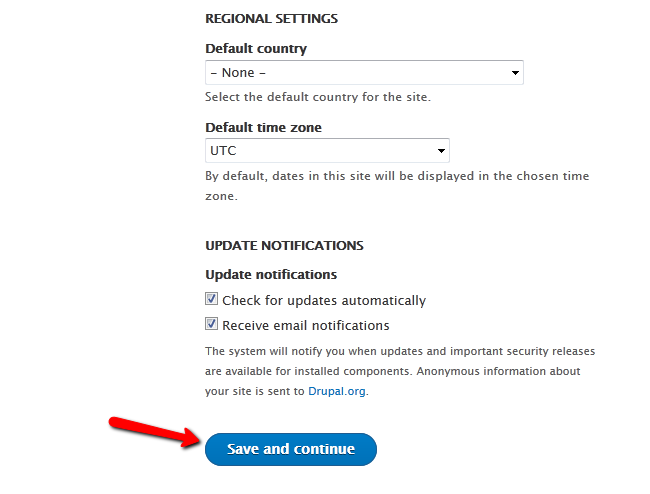Click the Default country field label

click(x=256, y=48)
